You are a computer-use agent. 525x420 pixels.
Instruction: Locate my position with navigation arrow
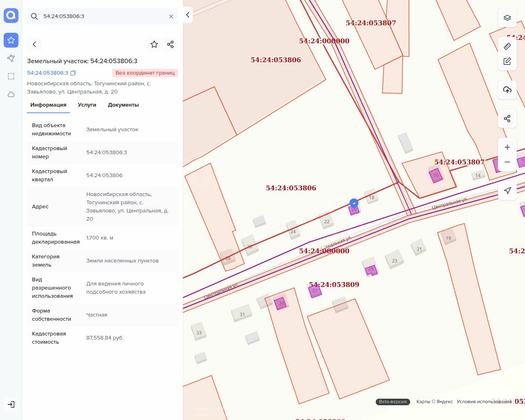coord(507,190)
